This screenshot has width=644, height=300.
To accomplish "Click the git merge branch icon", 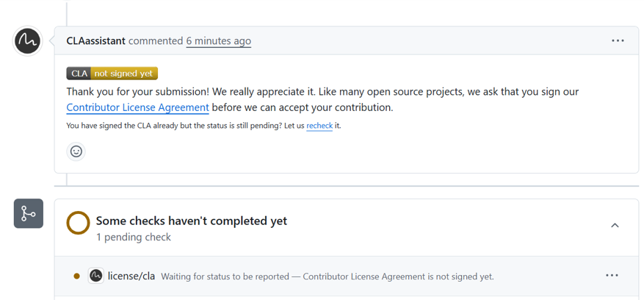I will point(29,213).
